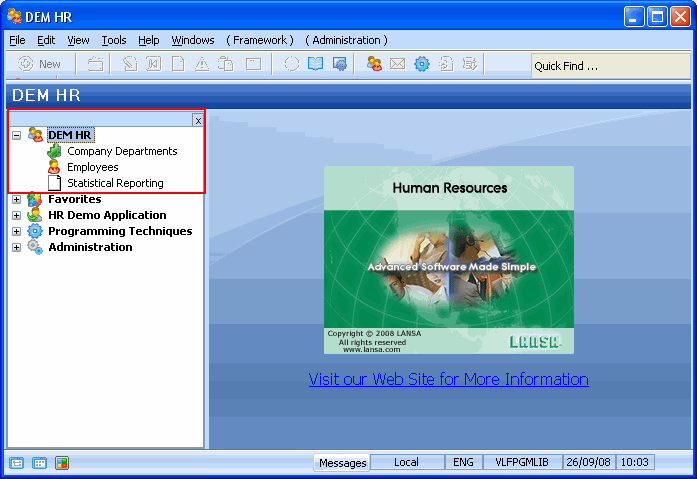This screenshot has height=479, width=697.
Task: Minimize the DEM HR window
Action: pos(634,17)
